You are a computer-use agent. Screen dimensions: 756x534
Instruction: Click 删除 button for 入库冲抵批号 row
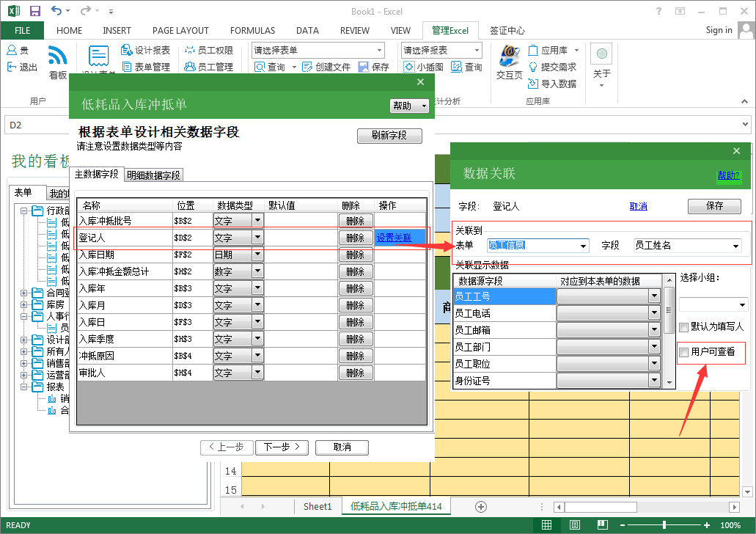[x=356, y=221]
